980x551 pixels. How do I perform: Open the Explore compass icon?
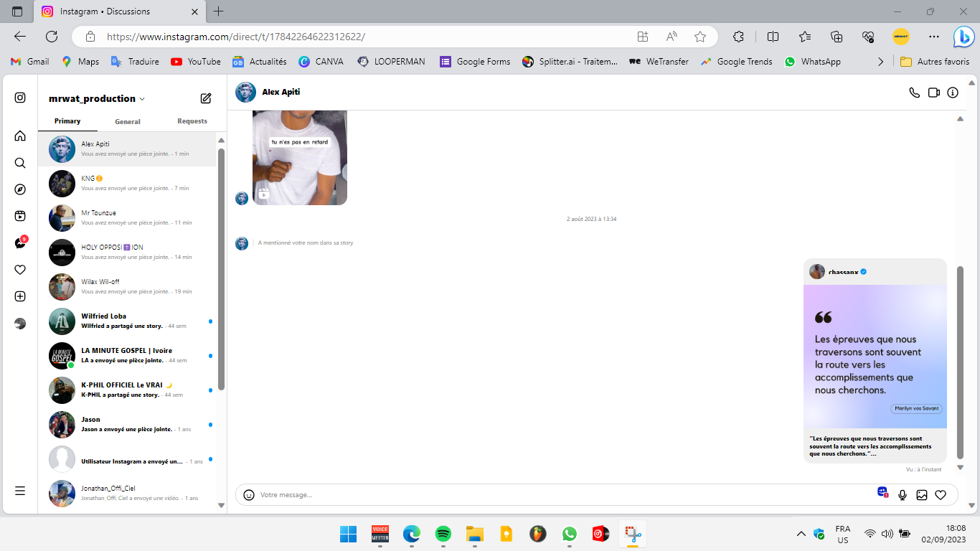pos(20,189)
